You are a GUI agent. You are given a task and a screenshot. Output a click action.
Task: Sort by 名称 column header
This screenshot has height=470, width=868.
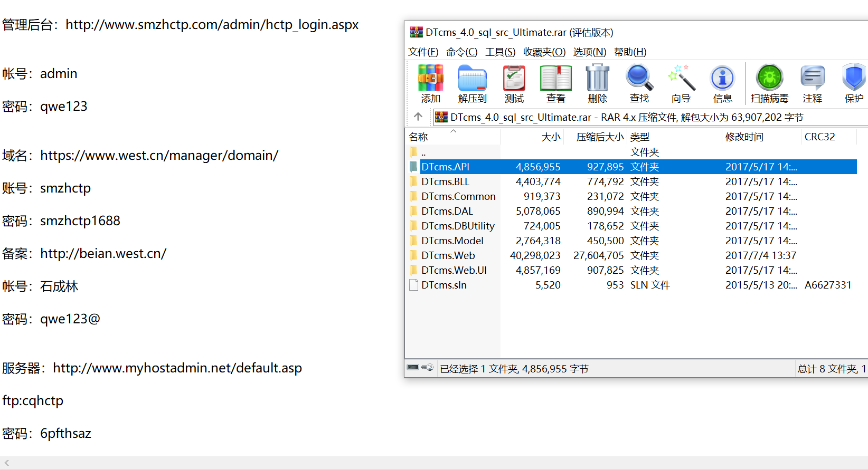[453, 137]
